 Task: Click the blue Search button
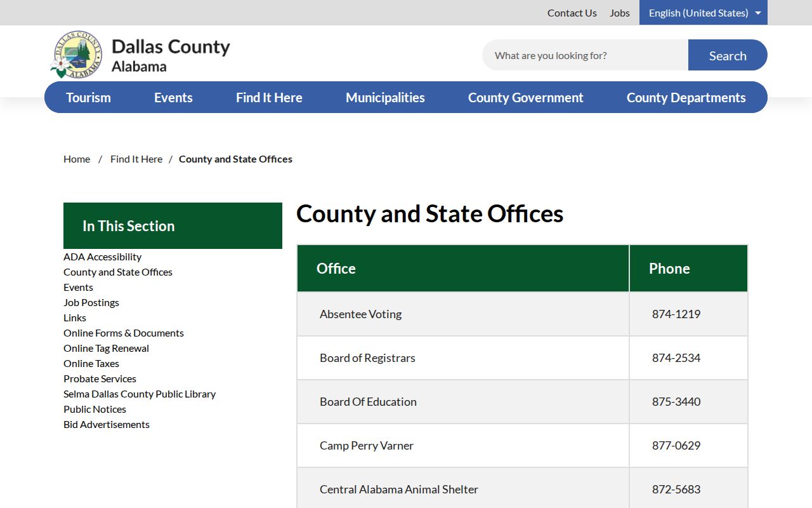pos(728,55)
